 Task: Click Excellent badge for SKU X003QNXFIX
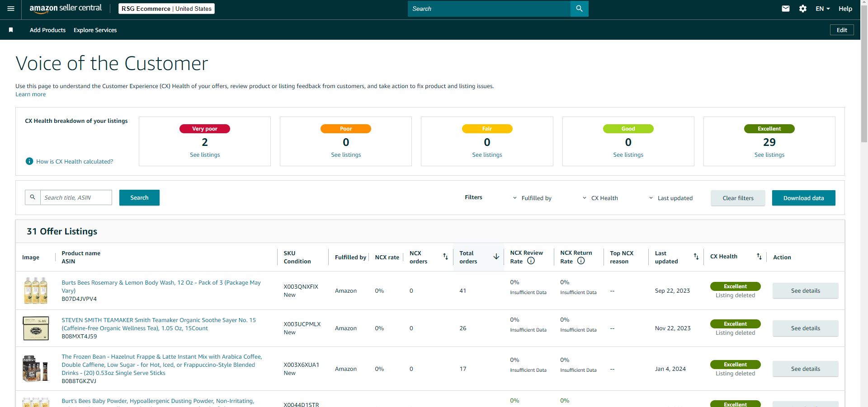coord(735,286)
